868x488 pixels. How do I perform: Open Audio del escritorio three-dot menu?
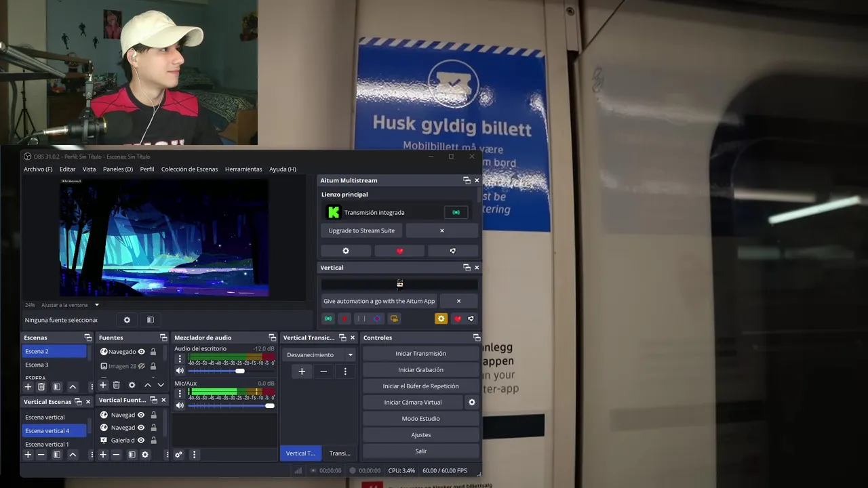click(179, 359)
